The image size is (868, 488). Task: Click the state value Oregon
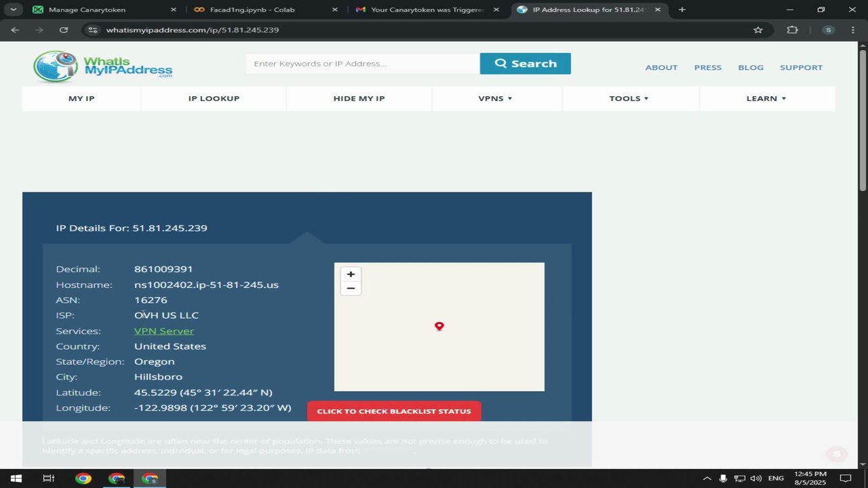tap(154, 361)
